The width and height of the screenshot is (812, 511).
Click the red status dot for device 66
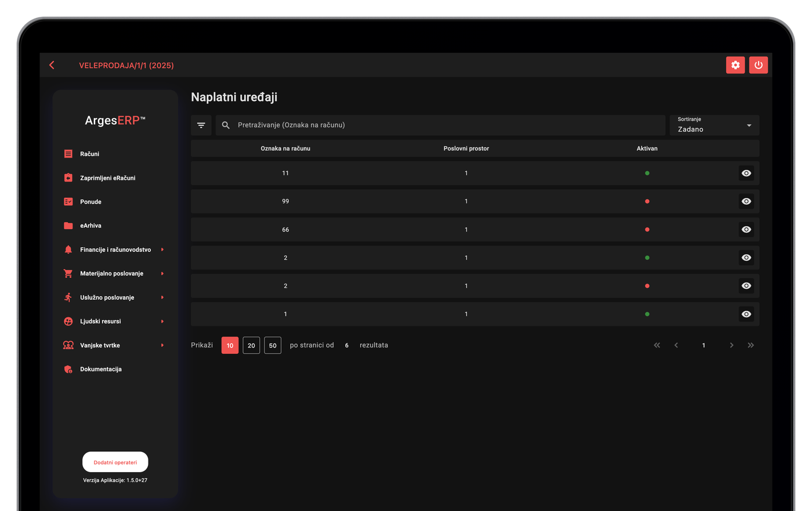(x=647, y=230)
